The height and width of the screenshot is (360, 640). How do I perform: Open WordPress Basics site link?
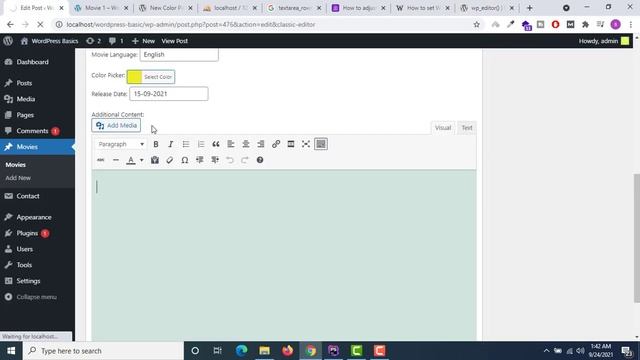pyautogui.click(x=49, y=41)
